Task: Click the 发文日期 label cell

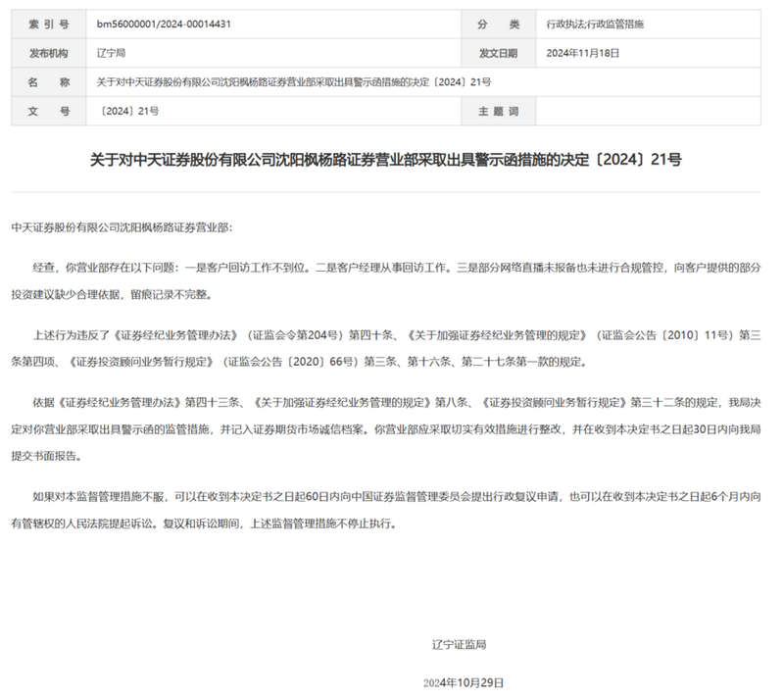Action: coord(498,53)
